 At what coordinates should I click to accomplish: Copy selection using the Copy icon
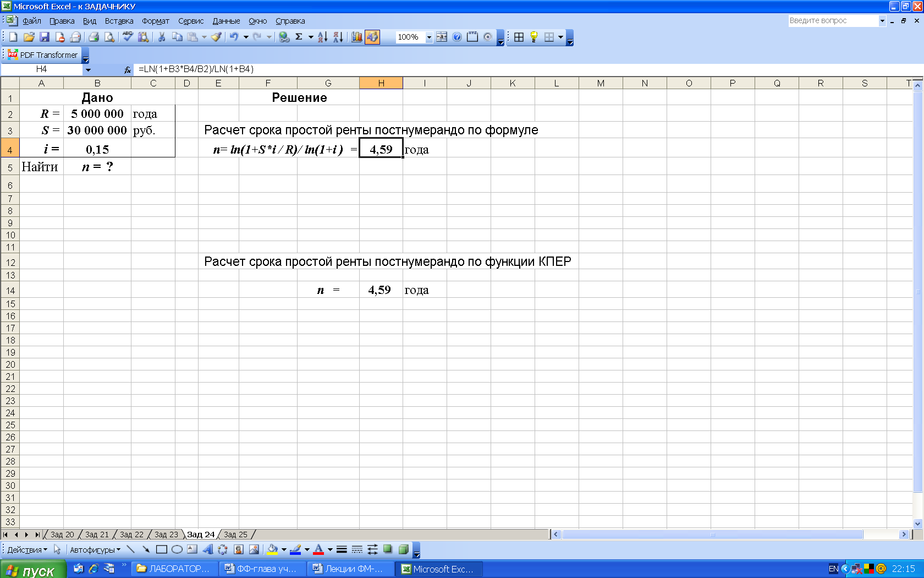pos(177,37)
